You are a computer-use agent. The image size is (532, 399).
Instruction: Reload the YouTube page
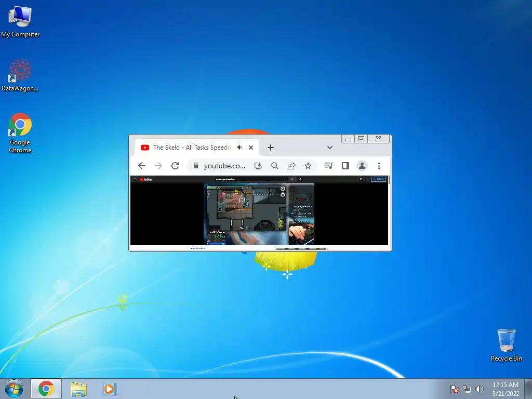click(175, 166)
